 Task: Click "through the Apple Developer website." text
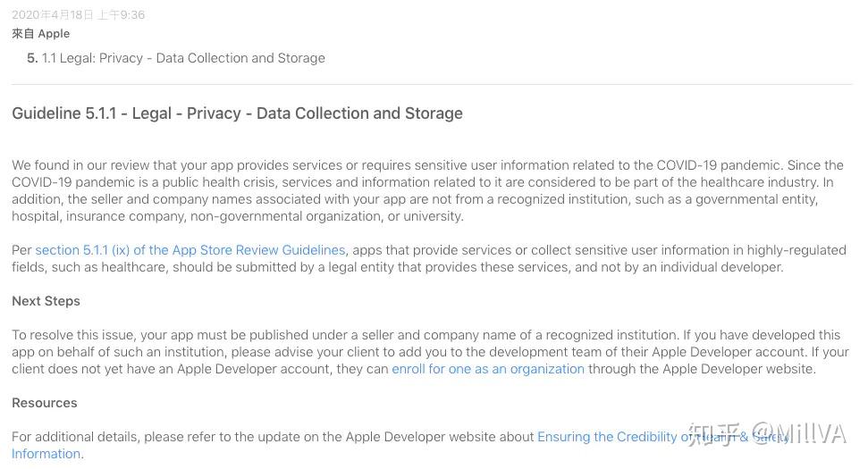[702, 369]
